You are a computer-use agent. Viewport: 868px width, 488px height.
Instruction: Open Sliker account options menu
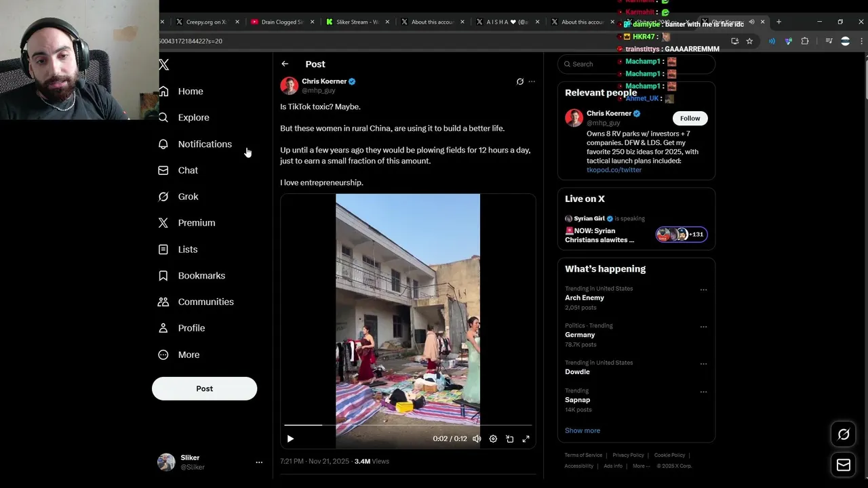(259, 462)
